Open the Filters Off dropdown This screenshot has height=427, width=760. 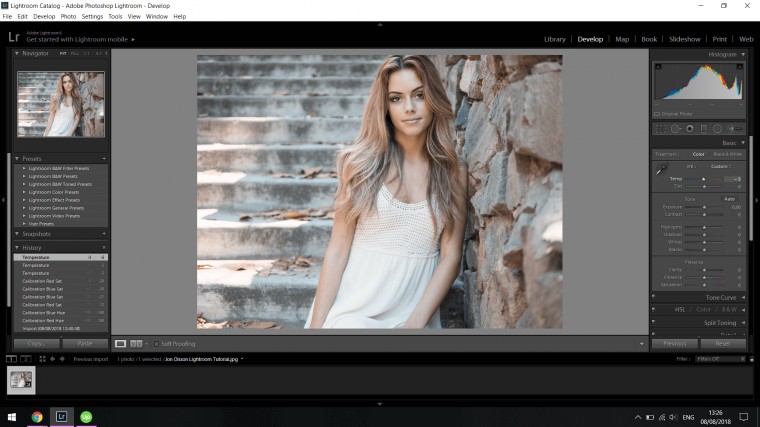(720, 359)
